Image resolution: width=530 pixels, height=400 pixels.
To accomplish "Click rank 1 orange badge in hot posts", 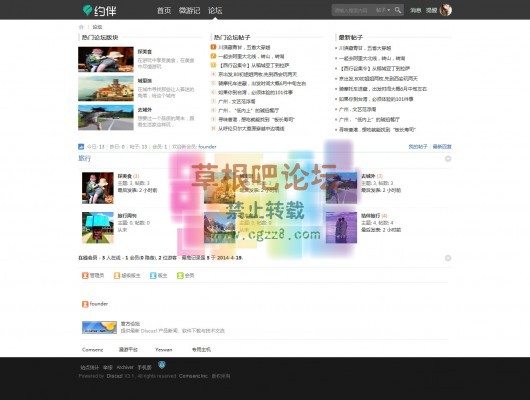I will pos(213,47).
